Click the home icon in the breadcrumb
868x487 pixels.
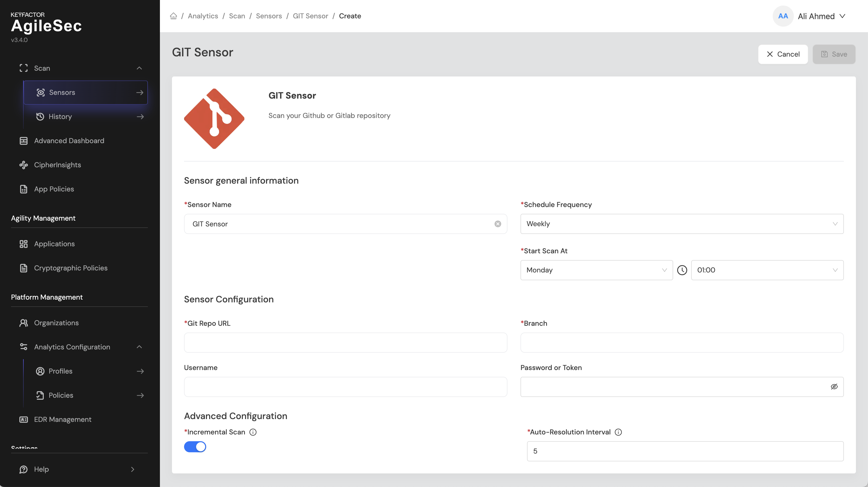tap(173, 16)
